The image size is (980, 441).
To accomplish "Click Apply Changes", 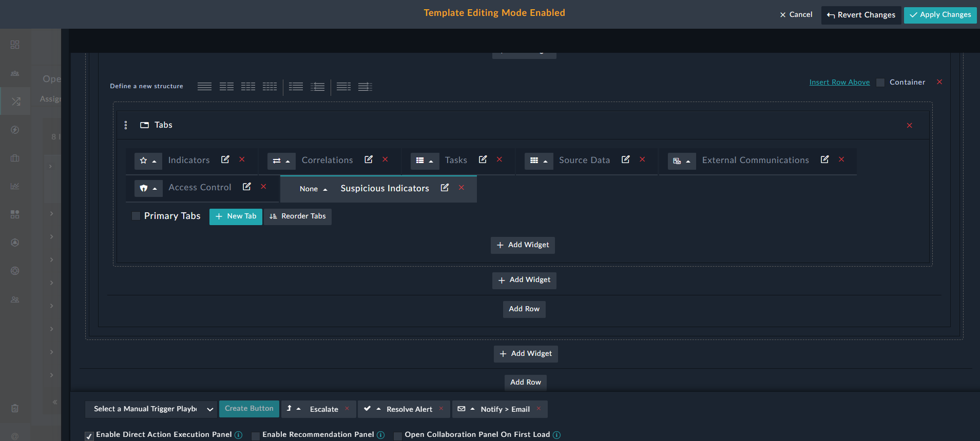I will pyautogui.click(x=940, y=15).
